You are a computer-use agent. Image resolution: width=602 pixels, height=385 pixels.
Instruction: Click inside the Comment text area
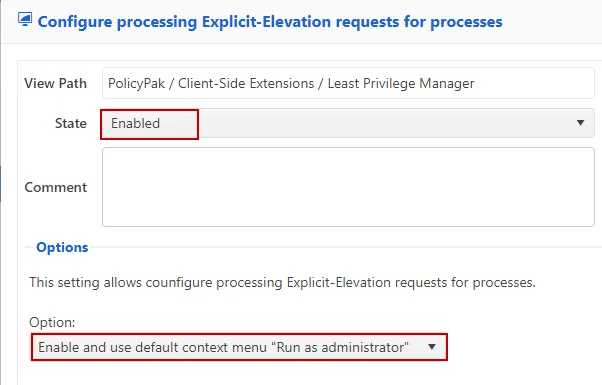pos(348,187)
